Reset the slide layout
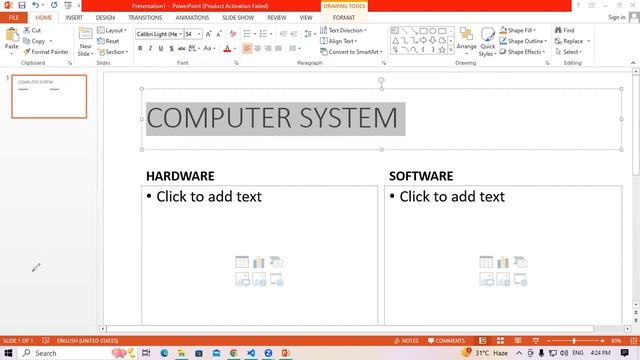This screenshot has width=640, height=360. [x=109, y=41]
